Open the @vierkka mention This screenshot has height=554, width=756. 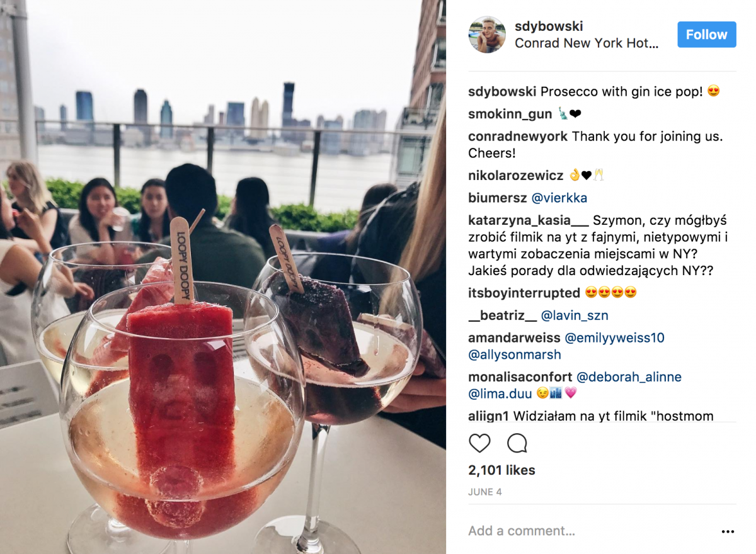point(559,198)
